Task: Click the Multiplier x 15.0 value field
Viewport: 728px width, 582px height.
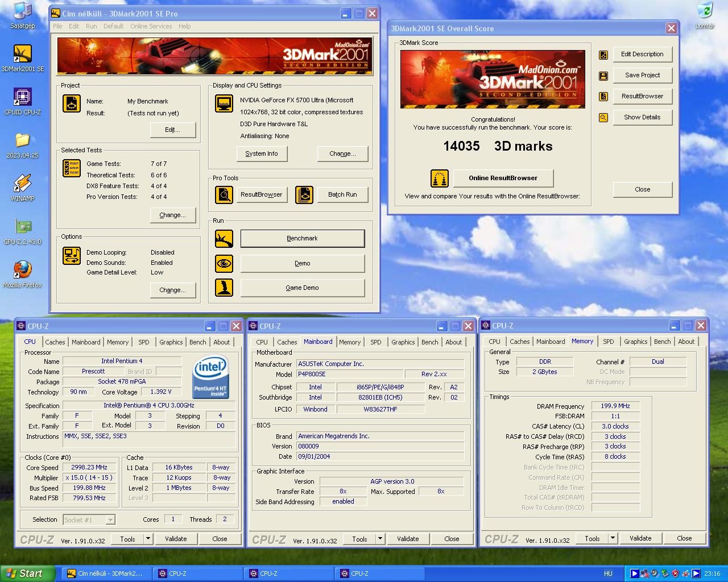Action: coord(89,478)
